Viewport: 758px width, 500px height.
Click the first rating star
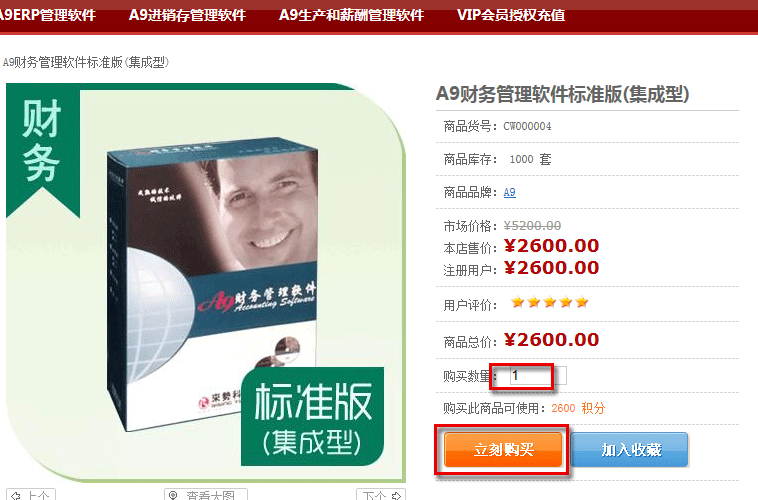[x=518, y=302]
